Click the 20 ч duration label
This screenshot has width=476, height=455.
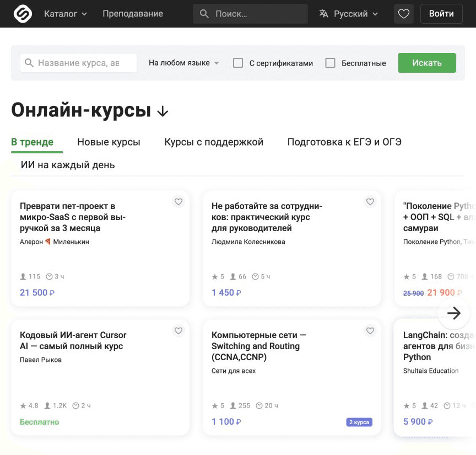[267, 406]
